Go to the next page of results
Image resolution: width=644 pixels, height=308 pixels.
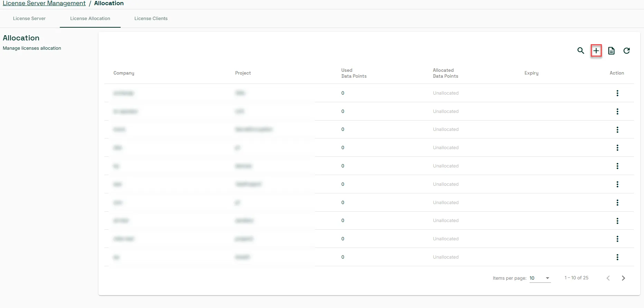coord(623,278)
